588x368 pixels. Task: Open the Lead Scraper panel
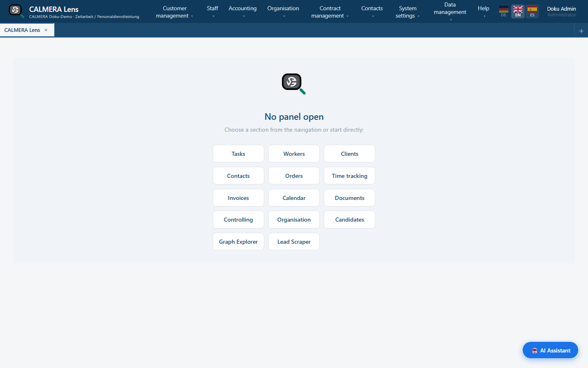tap(294, 242)
